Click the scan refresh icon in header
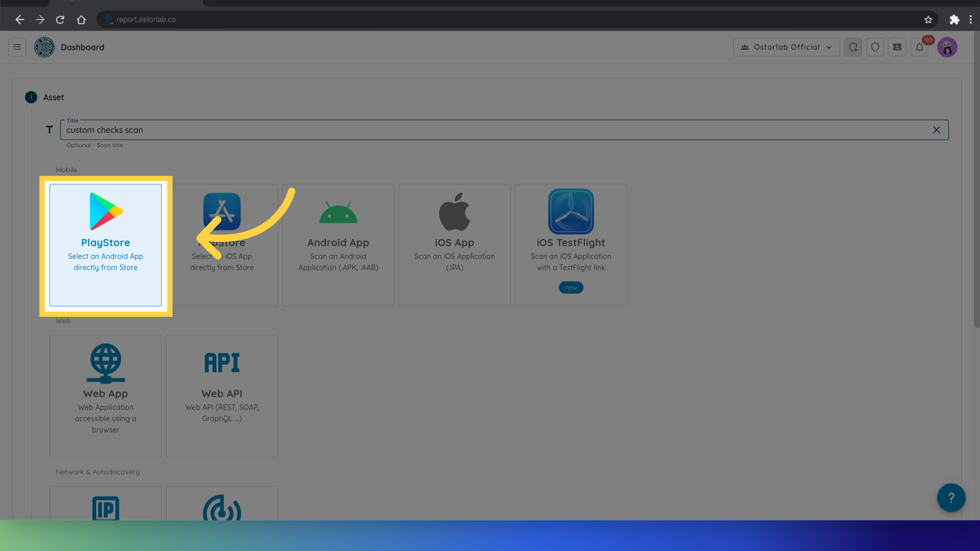Viewport: 980px width, 551px height. coord(853,47)
